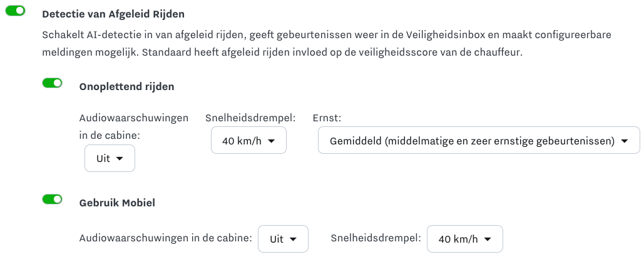Open Uit dropdown under Onoplettend rijden
This screenshot has height=257, width=644.
tap(110, 159)
